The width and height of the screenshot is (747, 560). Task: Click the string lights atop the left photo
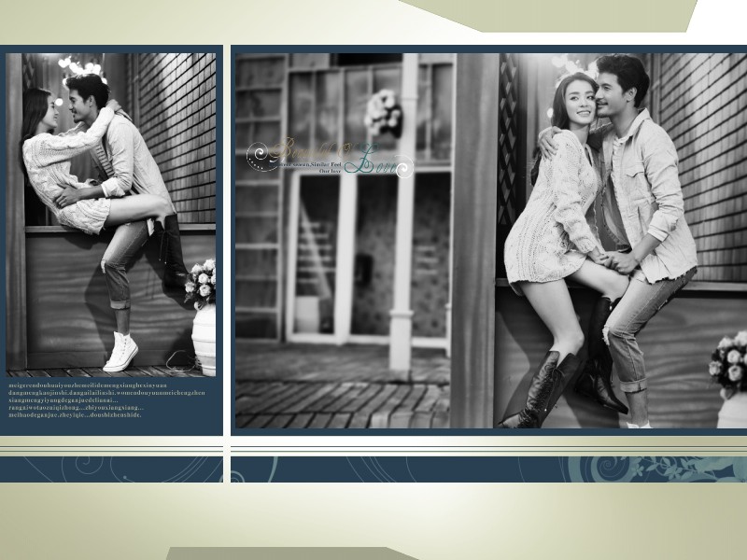[x=79, y=67]
